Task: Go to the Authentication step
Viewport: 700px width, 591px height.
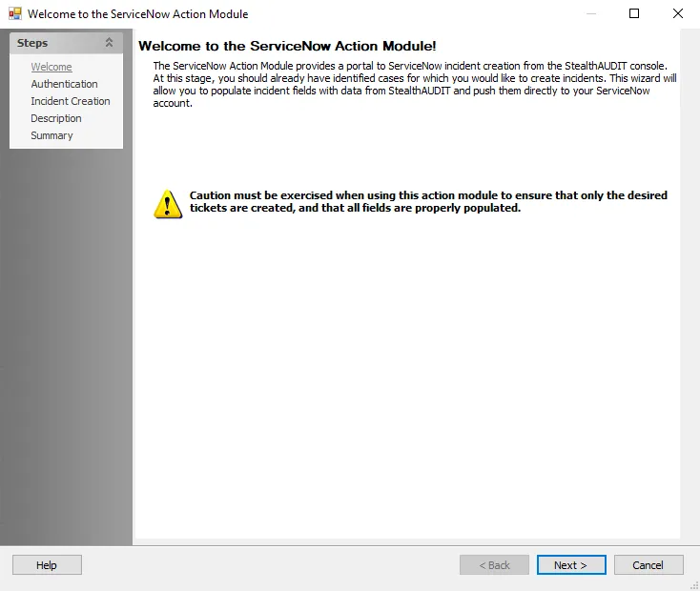Action: point(64,84)
